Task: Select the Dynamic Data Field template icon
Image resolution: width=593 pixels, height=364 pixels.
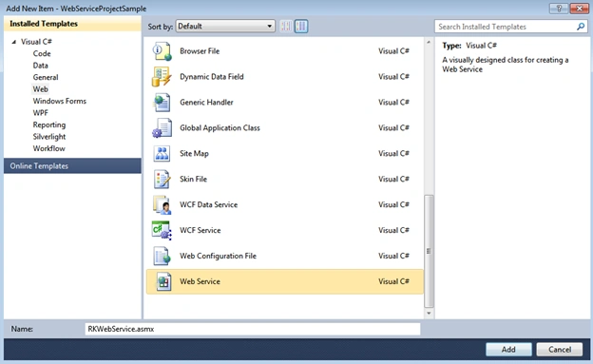Action: click(162, 77)
